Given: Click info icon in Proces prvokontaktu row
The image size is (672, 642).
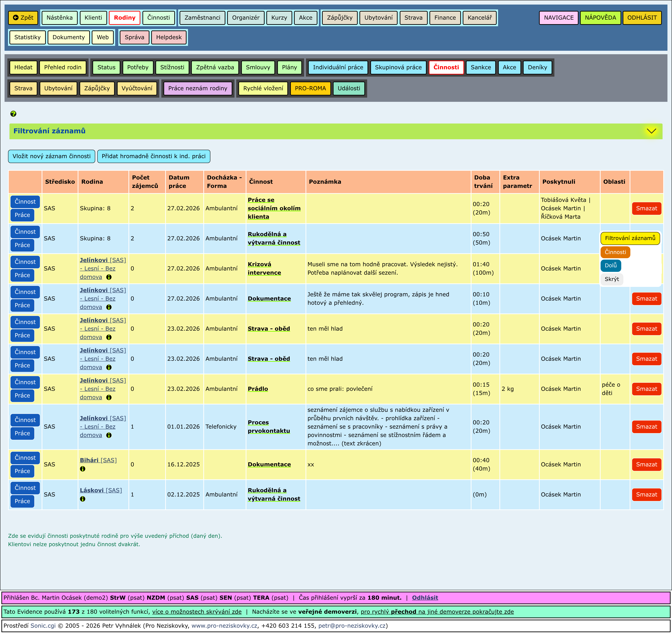Looking at the screenshot, I should coord(109,435).
